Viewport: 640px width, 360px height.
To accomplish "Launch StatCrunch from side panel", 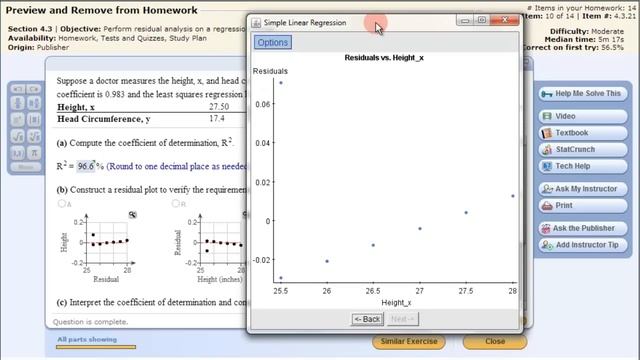I will click(583, 149).
